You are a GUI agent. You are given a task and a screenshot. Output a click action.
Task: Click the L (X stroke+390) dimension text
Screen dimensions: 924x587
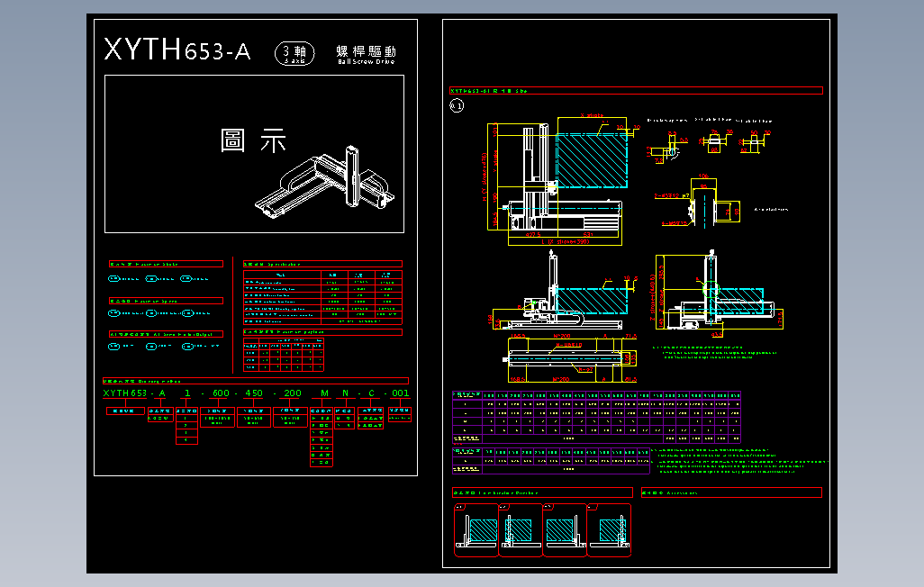point(566,241)
